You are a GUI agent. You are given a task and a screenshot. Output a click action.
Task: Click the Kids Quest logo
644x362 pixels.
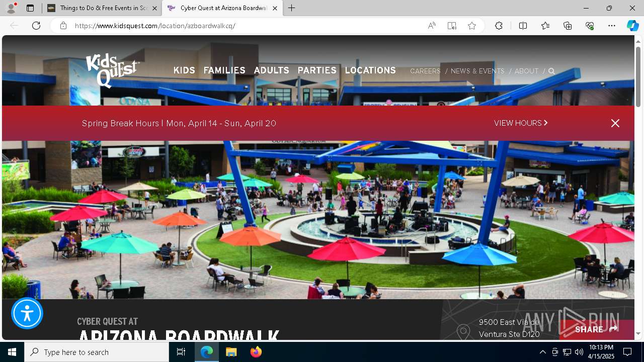tap(112, 70)
